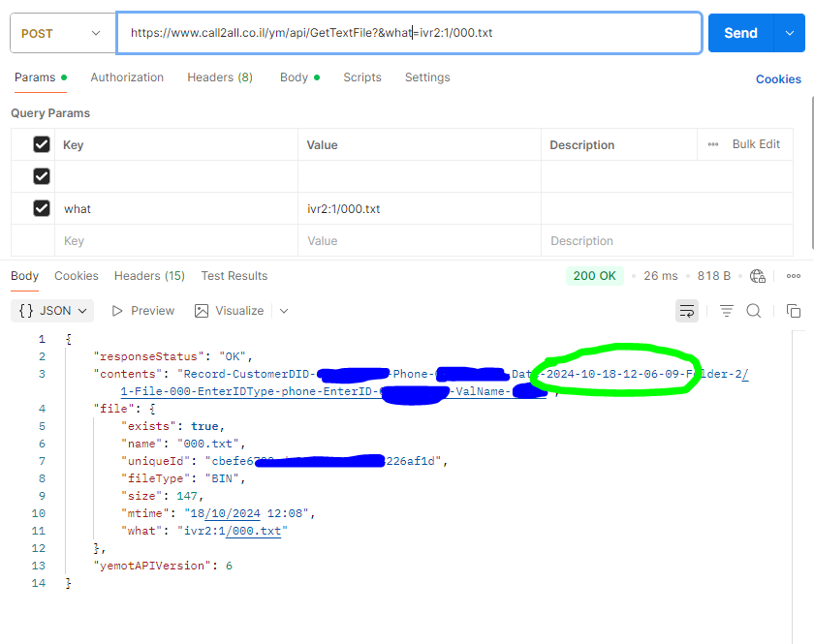Toggle word wrap icon in response viewer
814x644 pixels.
coord(686,311)
